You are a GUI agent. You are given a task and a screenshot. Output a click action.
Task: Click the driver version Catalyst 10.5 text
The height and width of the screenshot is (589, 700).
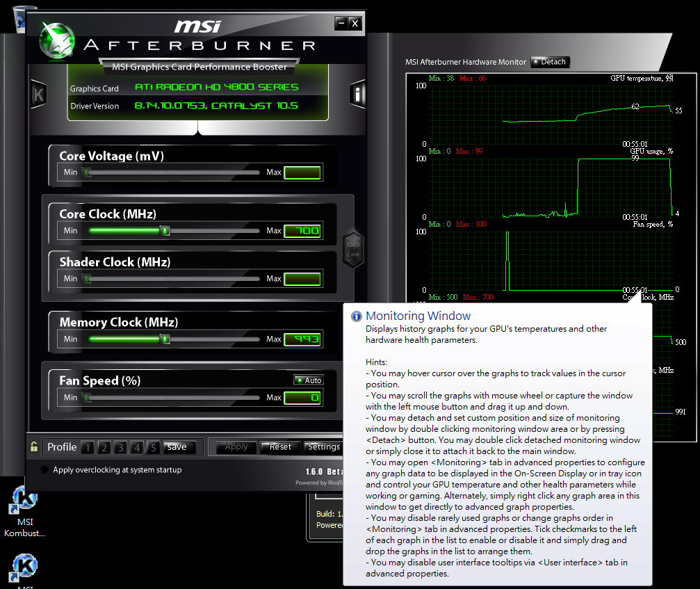[x=216, y=106]
